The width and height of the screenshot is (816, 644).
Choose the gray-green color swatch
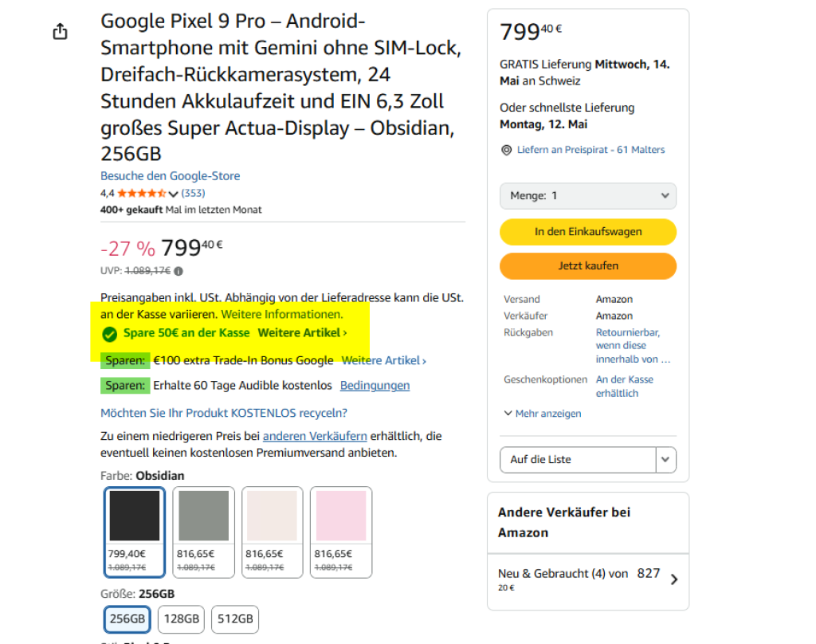(203, 516)
